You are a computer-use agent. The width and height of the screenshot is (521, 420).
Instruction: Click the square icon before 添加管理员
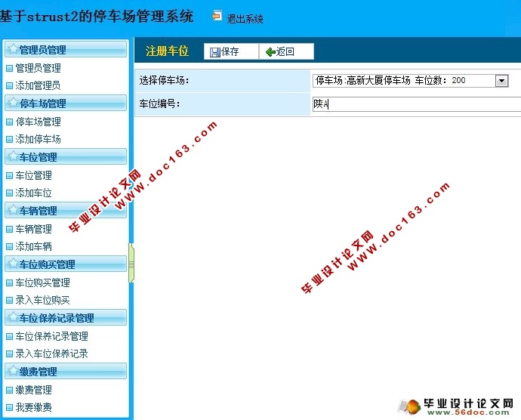click(x=10, y=86)
